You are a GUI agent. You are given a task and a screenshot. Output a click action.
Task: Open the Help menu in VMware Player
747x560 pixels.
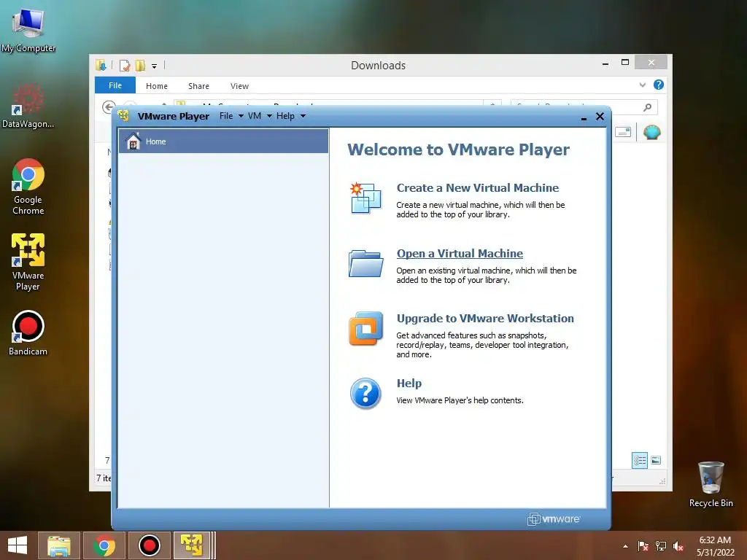point(285,116)
